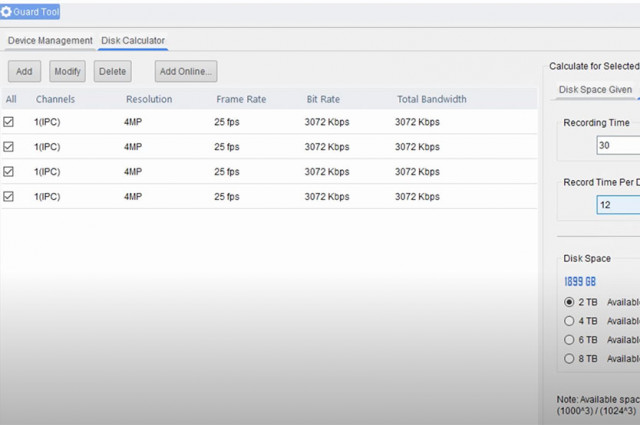
Task: Switch to the Device Management tab
Action: 50,41
